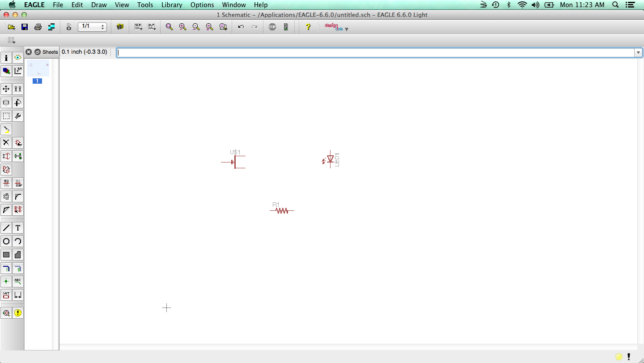Select the Rotate tool

click(18, 102)
